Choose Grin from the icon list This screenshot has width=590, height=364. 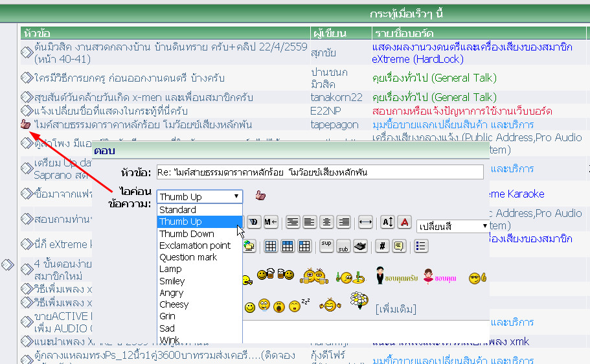[199, 316]
